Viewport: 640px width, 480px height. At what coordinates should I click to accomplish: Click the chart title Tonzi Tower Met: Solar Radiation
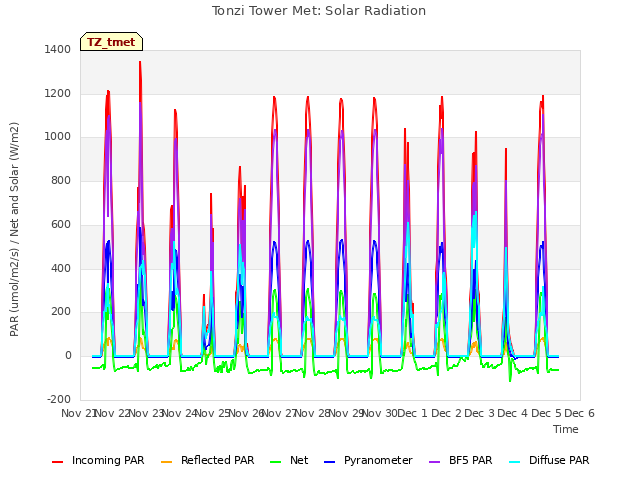tap(319, 11)
